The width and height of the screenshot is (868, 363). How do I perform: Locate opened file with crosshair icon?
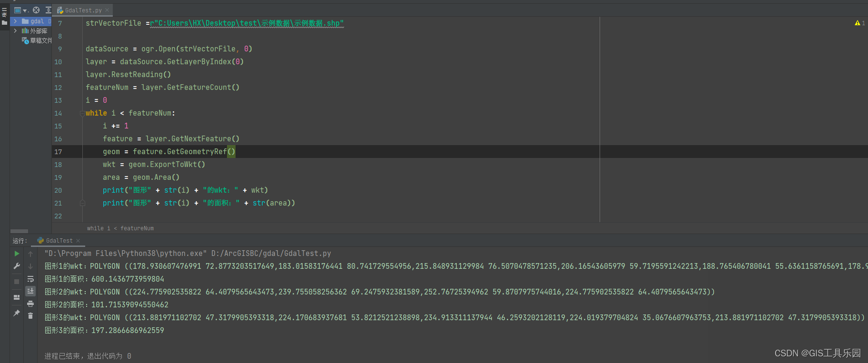[36, 10]
